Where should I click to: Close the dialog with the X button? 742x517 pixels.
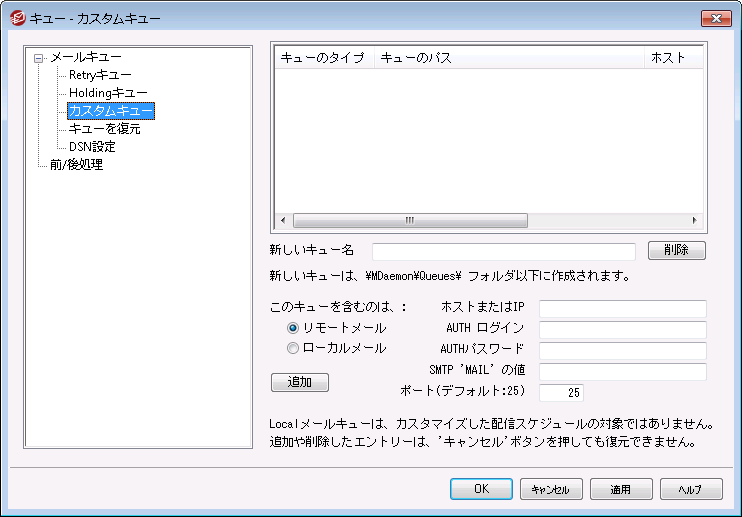point(714,18)
